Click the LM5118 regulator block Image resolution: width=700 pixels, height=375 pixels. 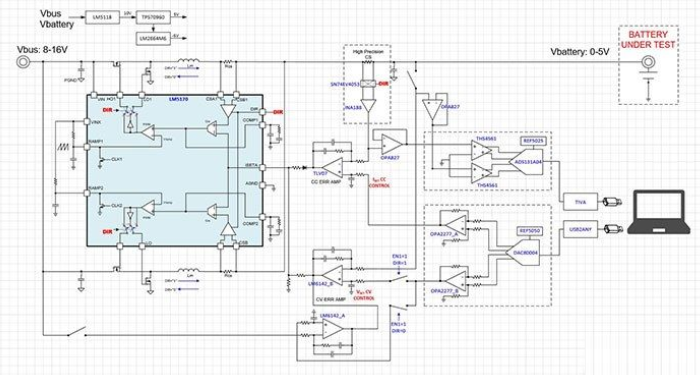pos(102,18)
